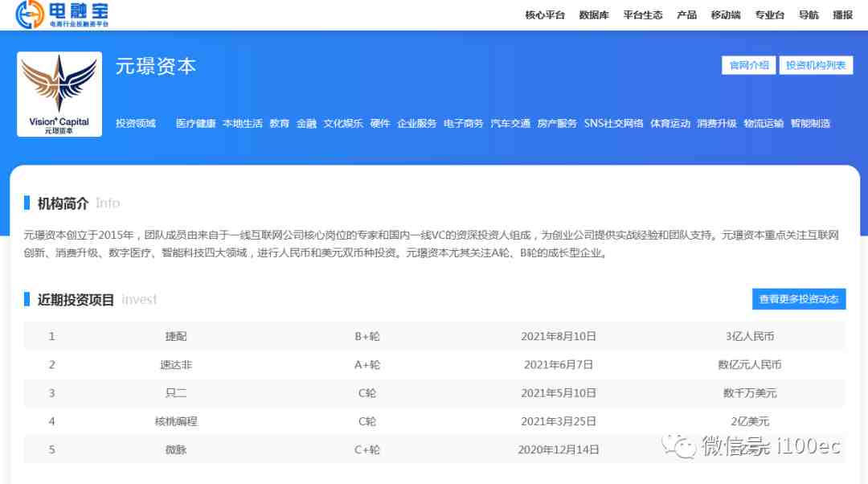This screenshot has height=484, width=868.
Task: Open the 核桃编程 investment project
Action: (x=175, y=420)
